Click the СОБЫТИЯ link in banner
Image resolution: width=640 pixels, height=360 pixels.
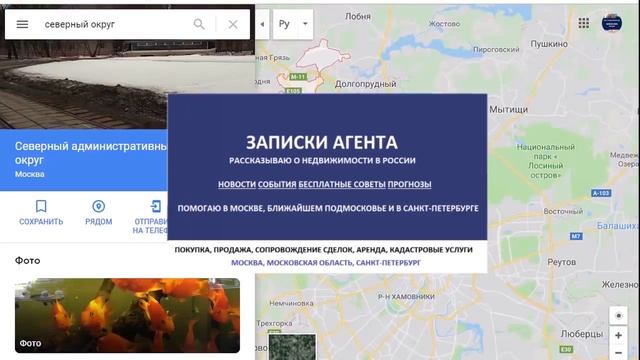[277, 184]
